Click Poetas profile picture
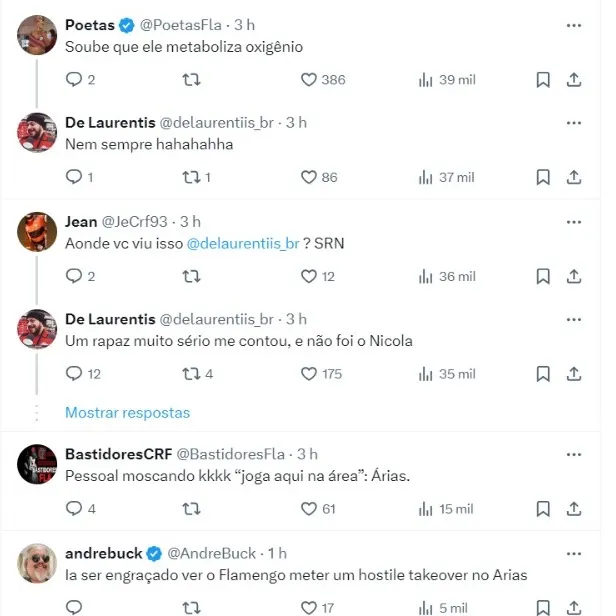Screen dimensions: 616x616 (37, 35)
